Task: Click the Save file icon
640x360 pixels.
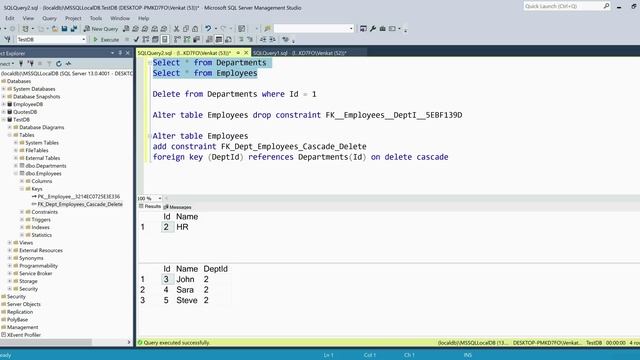Action: click(x=64, y=29)
